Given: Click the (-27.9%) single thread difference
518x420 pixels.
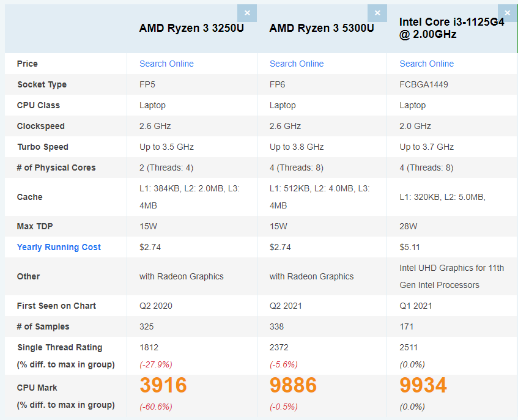Looking at the screenshot, I should pyautogui.click(x=155, y=364).
